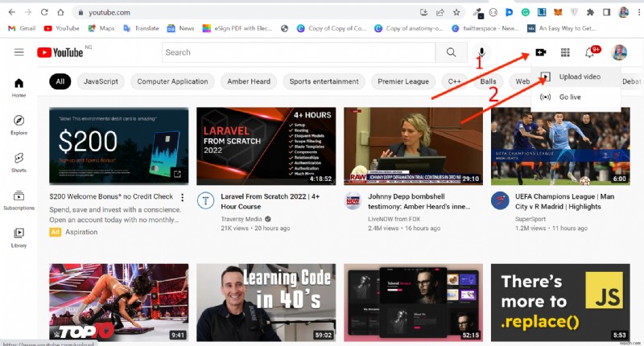Viewport: 644px width, 346px height.
Task: Open the YouTube bookmark in bookmarks bar
Action: [62, 28]
